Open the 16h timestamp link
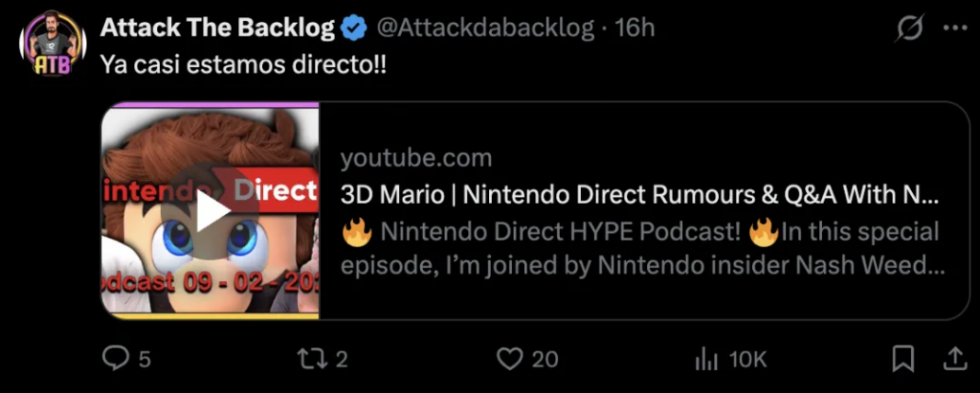980x393 pixels. pyautogui.click(x=635, y=29)
